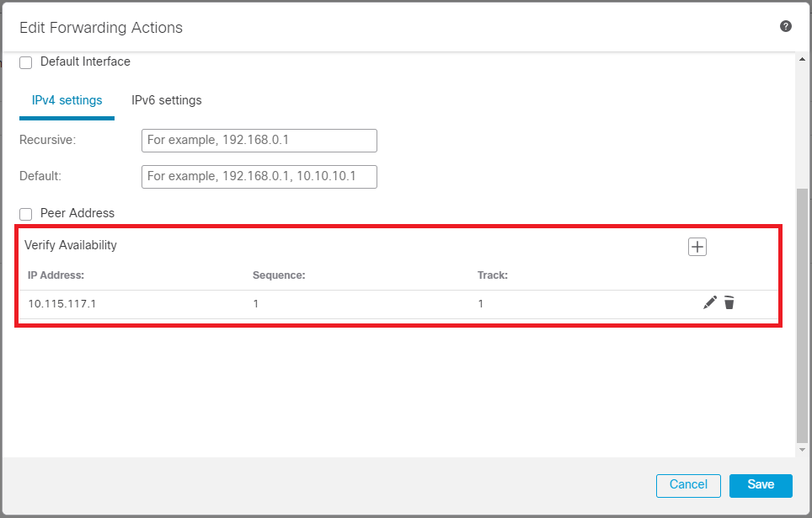812x518 pixels.
Task: Open the IPv6 settings tab
Action: tap(167, 100)
